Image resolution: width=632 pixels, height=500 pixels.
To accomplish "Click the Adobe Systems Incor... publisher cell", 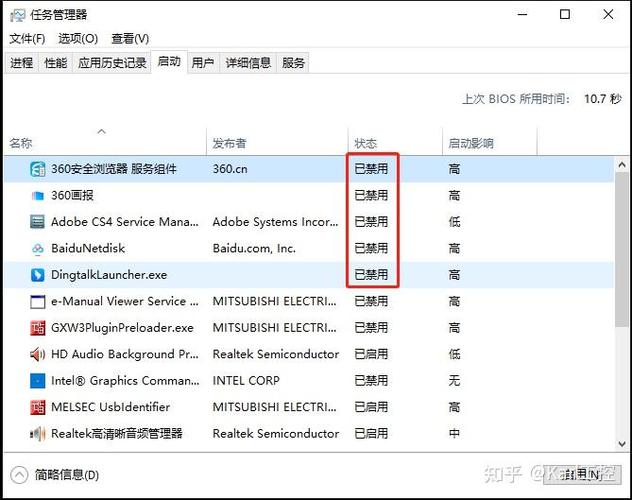I will 275,222.
